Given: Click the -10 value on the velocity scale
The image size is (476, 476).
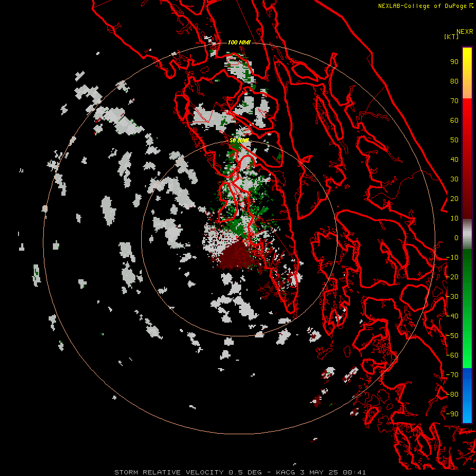Looking at the screenshot, I should (x=452, y=258).
